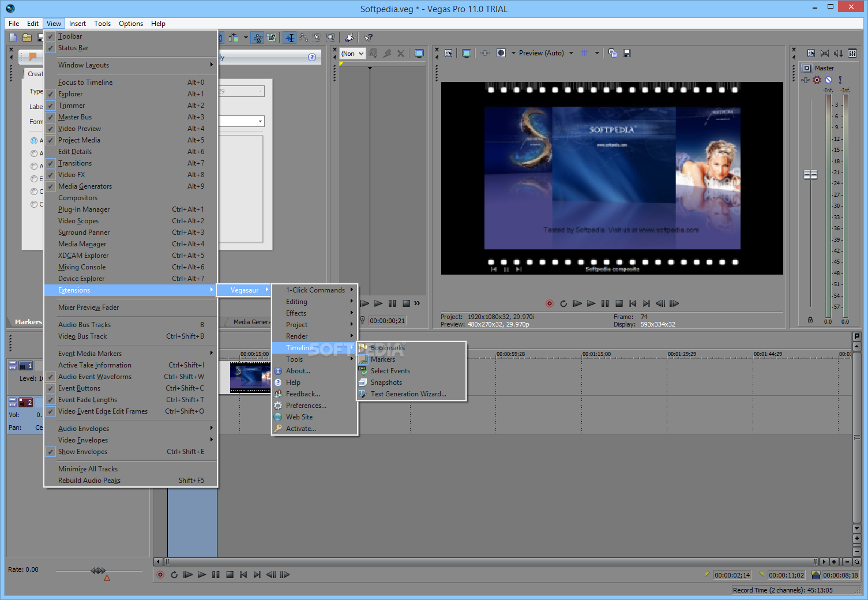
Task: Click the Open folder icon in toolbar
Action: (27, 37)
